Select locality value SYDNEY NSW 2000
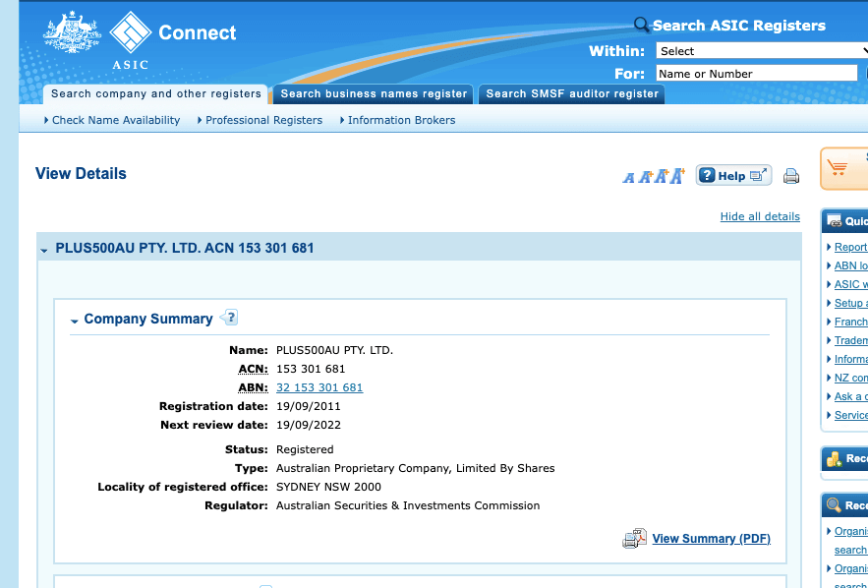 [328, 488]
